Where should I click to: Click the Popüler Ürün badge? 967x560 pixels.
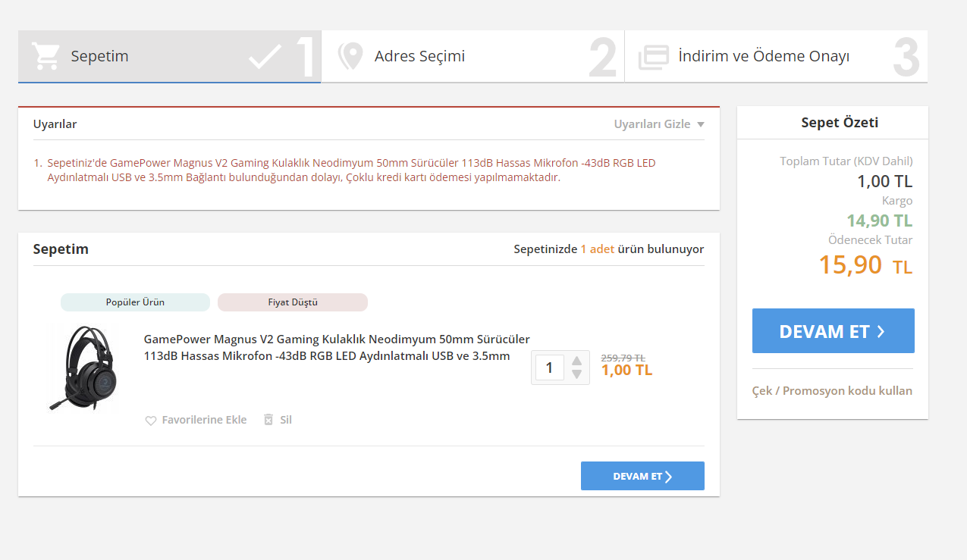click(135, 302)
